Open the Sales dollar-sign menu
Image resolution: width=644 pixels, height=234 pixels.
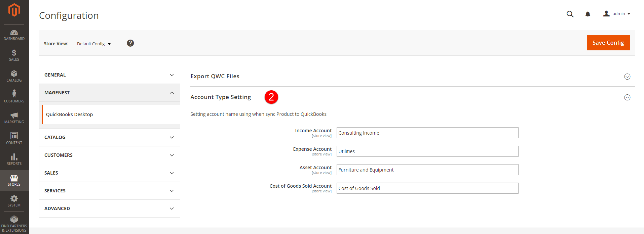[x=14, y=55]
